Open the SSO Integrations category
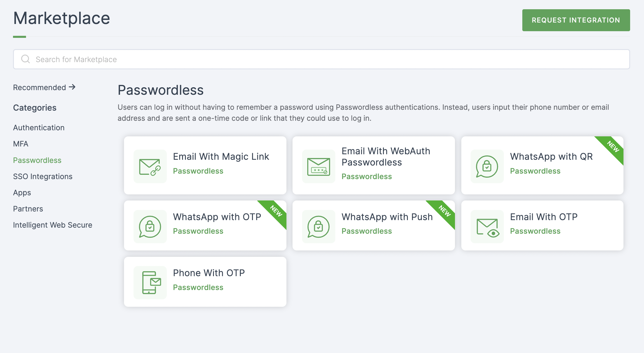 coord(42,176)
